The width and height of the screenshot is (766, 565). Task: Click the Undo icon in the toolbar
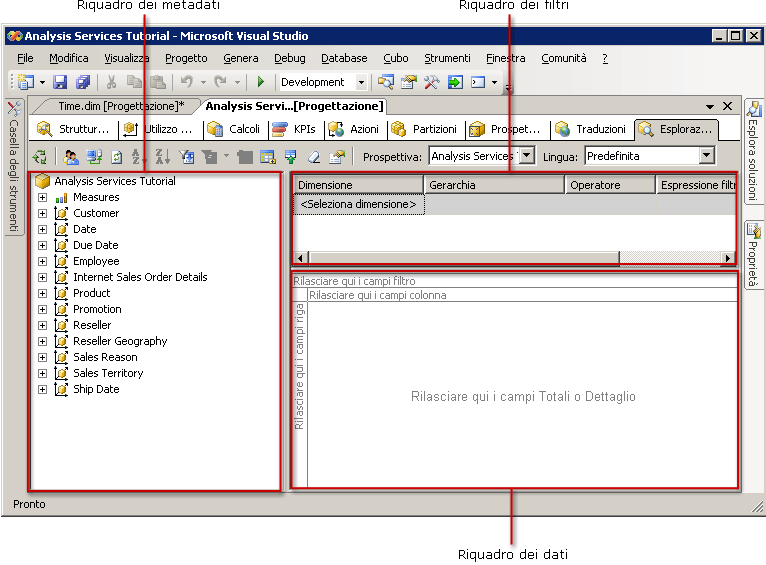pyautogui.click(x=186, y=82)
